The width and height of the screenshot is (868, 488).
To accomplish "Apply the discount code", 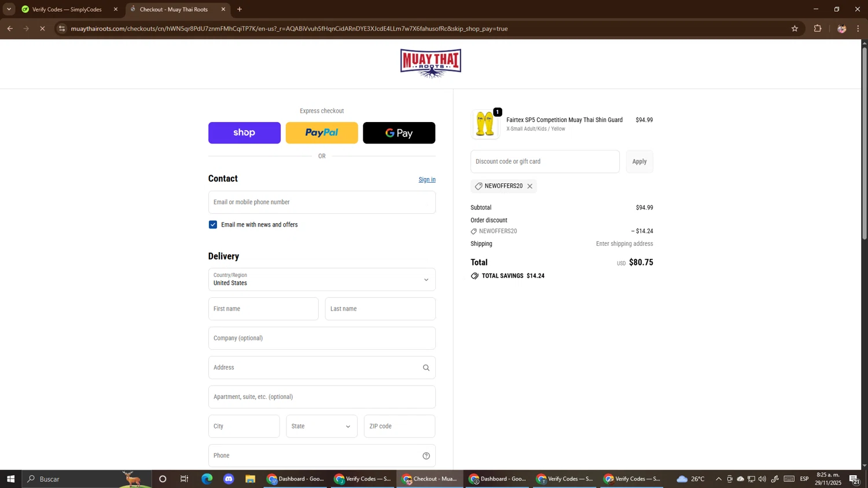I will click(x=639, y=162).
